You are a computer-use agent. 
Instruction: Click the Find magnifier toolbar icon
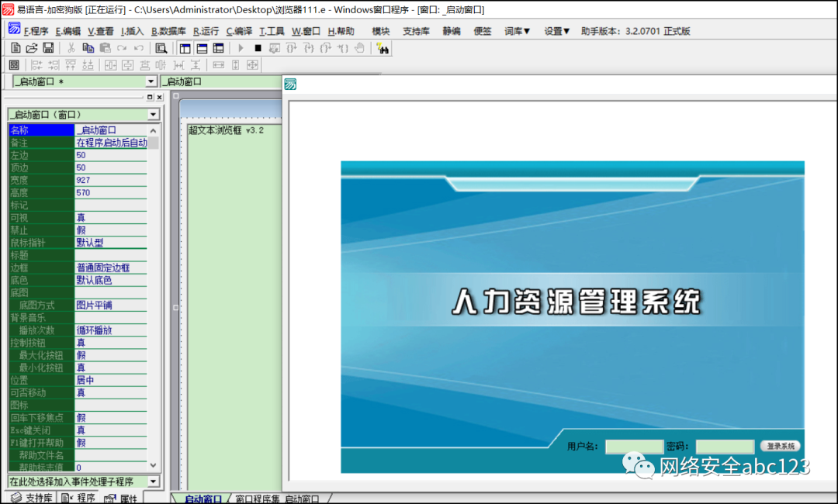[161, 49]
